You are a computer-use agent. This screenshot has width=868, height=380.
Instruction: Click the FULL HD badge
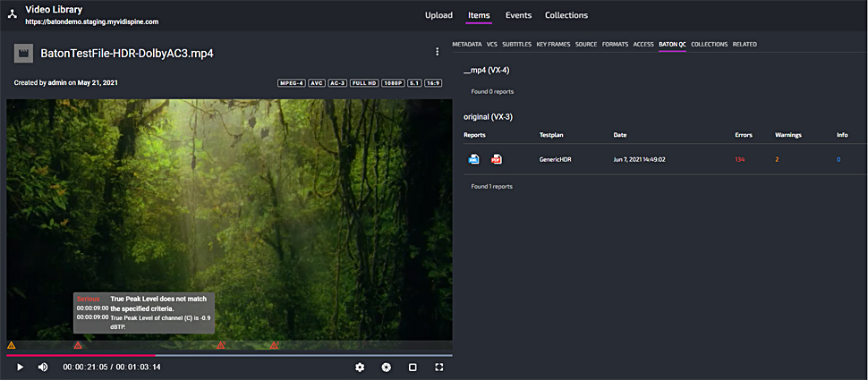pyautogui.click(x=364, y=83)
